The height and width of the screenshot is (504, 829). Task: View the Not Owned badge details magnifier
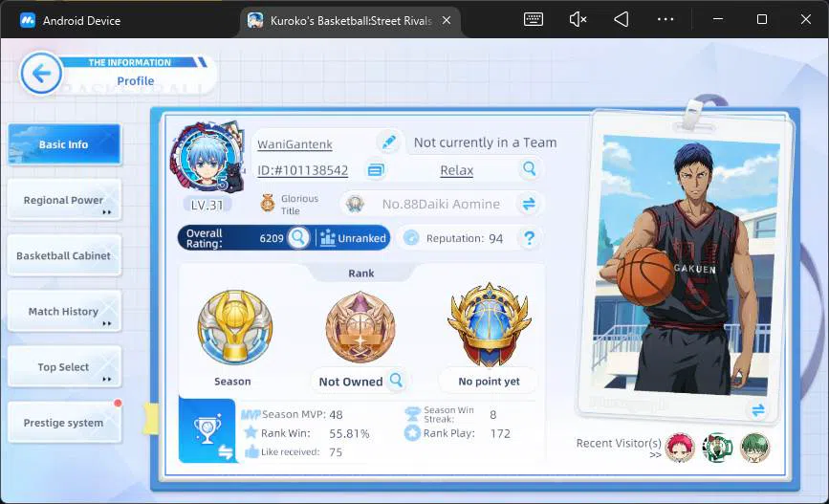(x=396, y=380)
